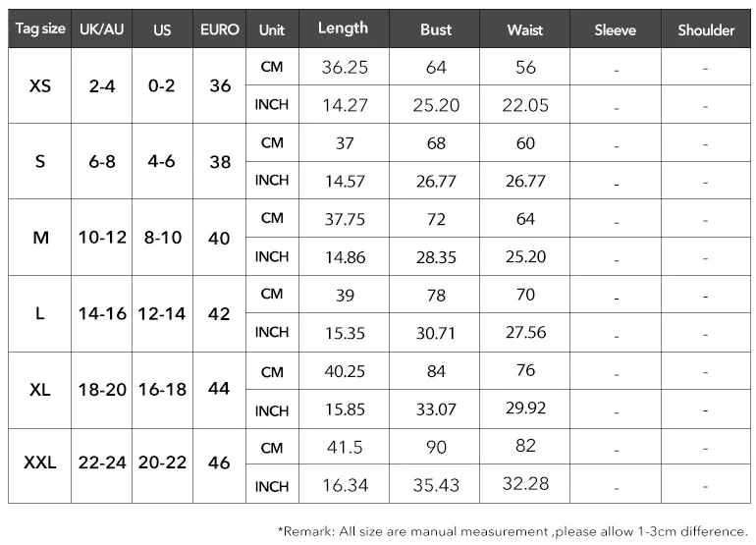756x545 pixels.
Task: Select the Waist column header
Action: [525, 28]
